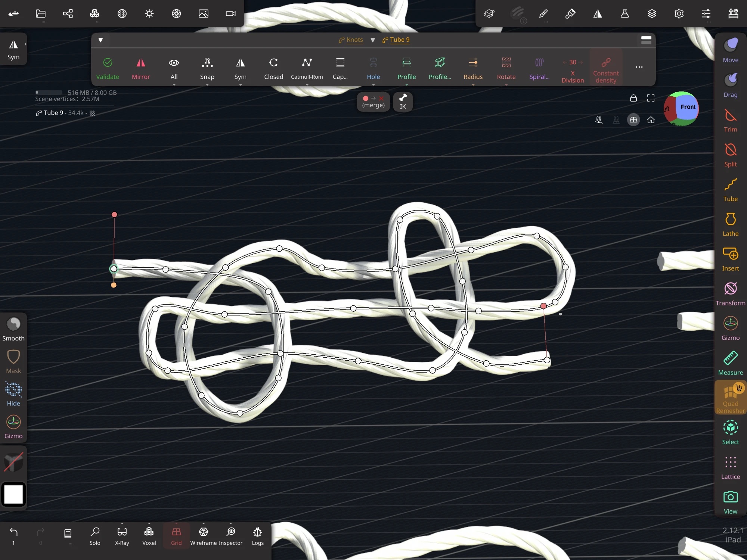
Task: Select the Tube 9 breadcrumb
Action: (396, 40)
